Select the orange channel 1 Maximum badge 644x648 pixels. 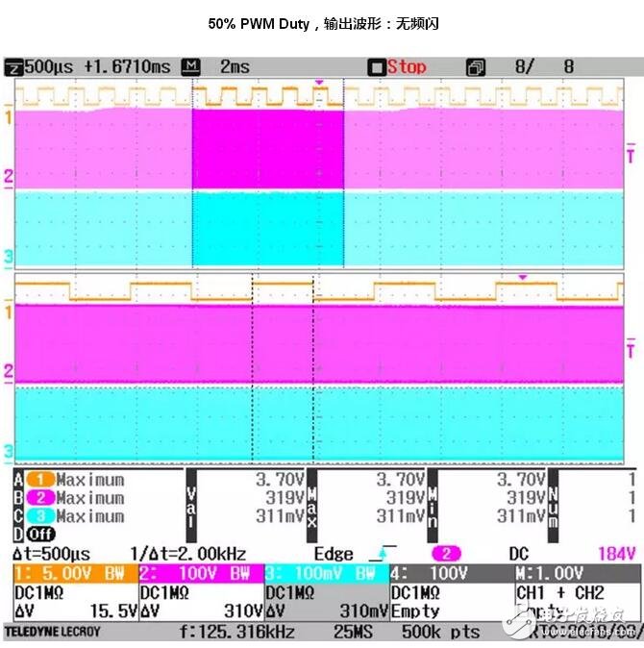click(40, 480)
